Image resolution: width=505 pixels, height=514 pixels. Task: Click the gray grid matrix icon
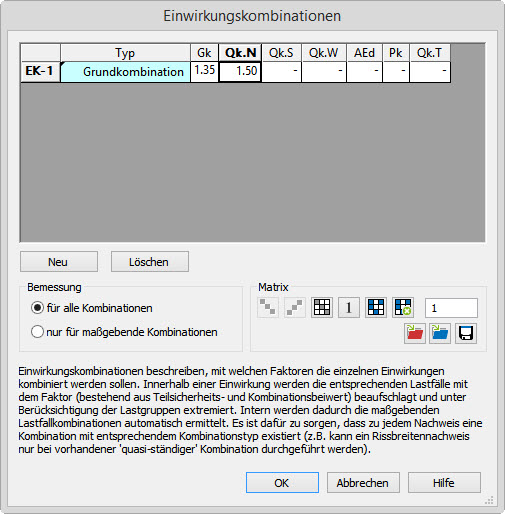[322, 307]
